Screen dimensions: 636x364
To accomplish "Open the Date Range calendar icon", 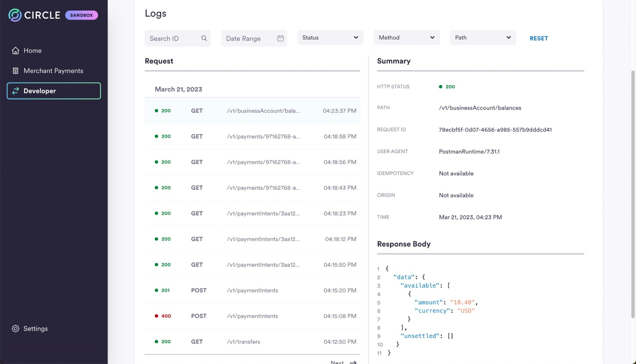I will tap(280, 38).
